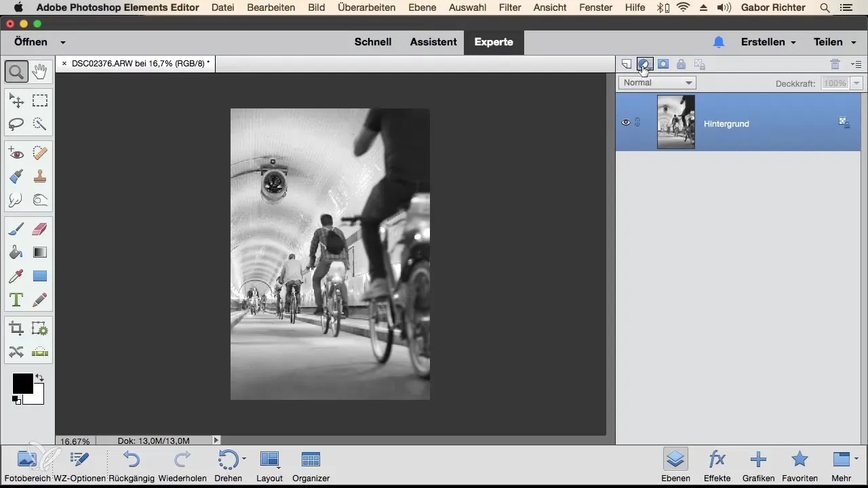
Task: Expand the Drehen rotation options arrow
Action: click(x=244, y=459)
